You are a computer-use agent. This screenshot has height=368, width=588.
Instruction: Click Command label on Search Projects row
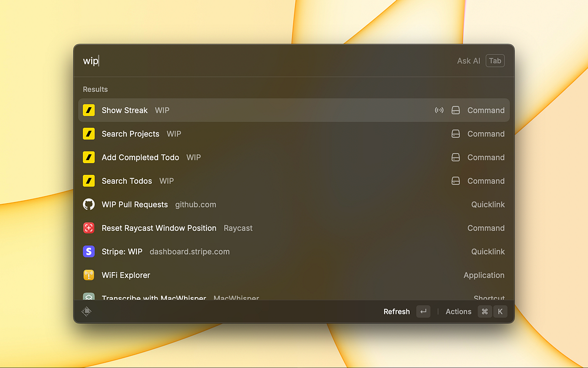click(486, 134)
